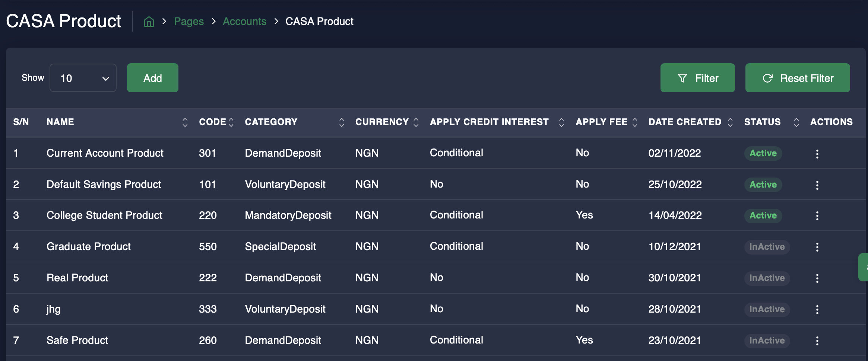Click the Reset Filter button

pos(797,78)
